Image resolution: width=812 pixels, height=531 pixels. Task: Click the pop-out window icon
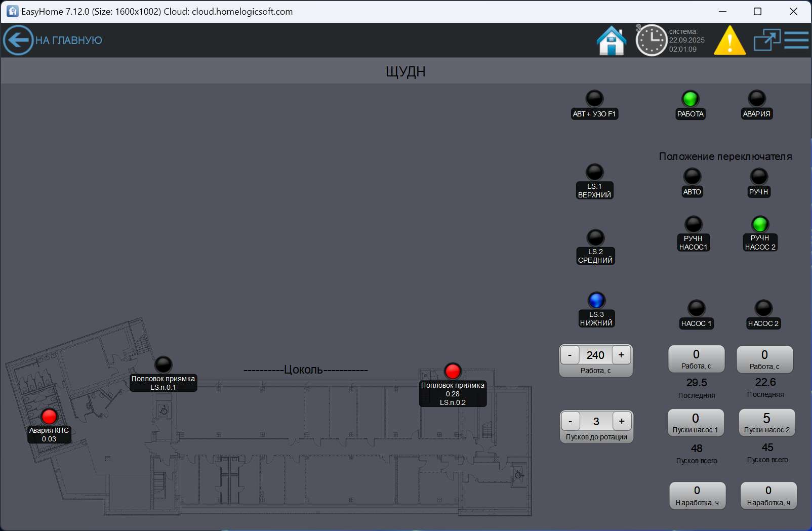(766, 40)
